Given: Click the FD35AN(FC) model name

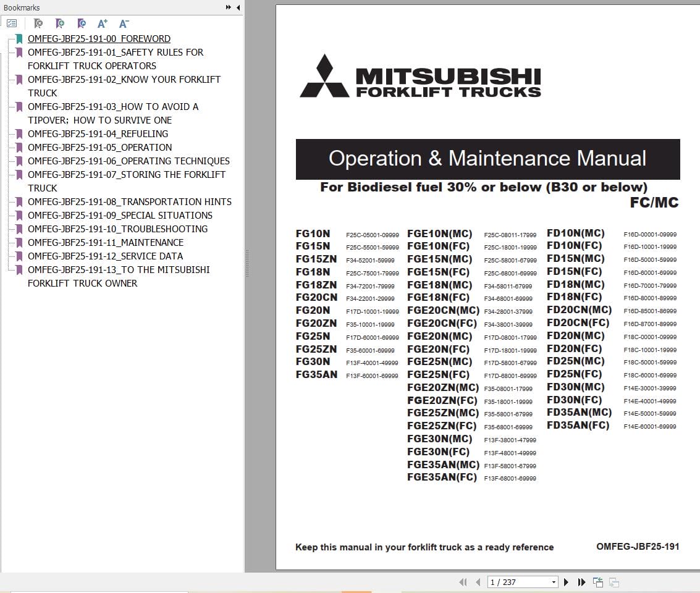Looking at the screenshot, I should coord(578,425).
